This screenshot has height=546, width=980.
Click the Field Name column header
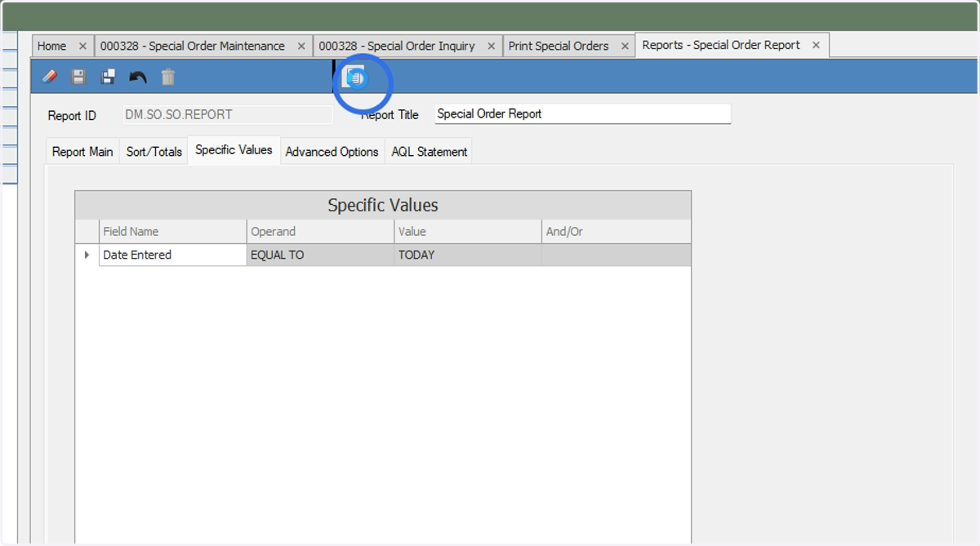(172, 232)
